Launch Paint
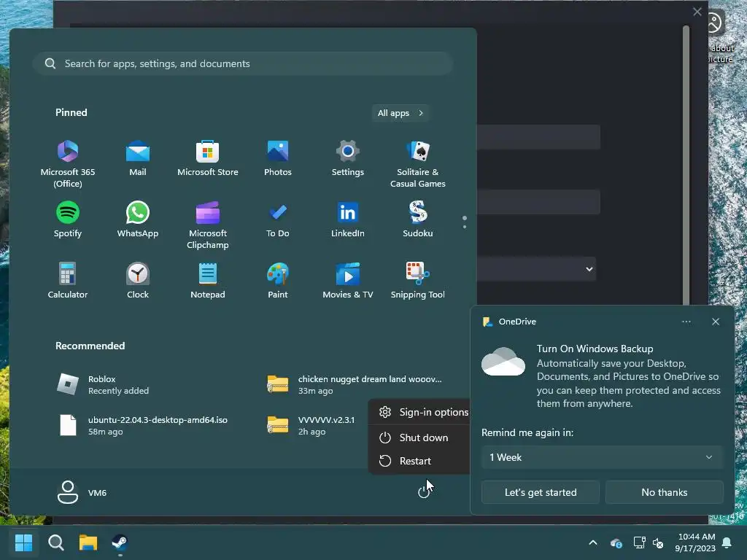The height and width of the screenshot is (560, 747). click(278, 281)
